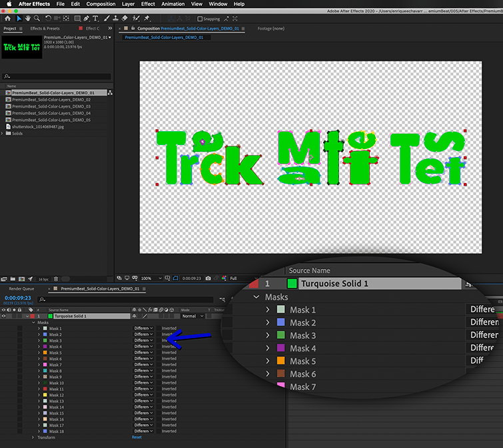Click the new composition icon in Project panel
Viewport: 503px width, 448px height.
21,279
